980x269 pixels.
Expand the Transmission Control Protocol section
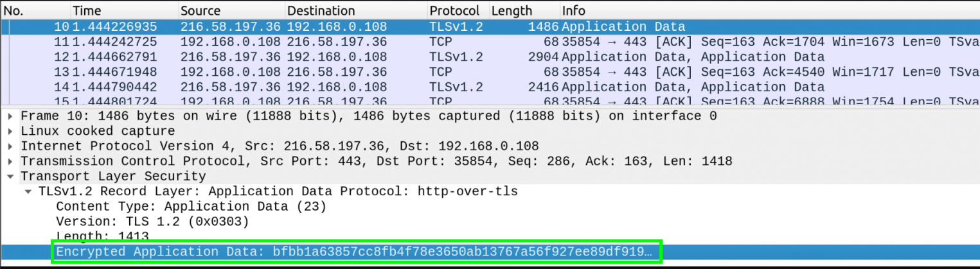click(11, 161)
